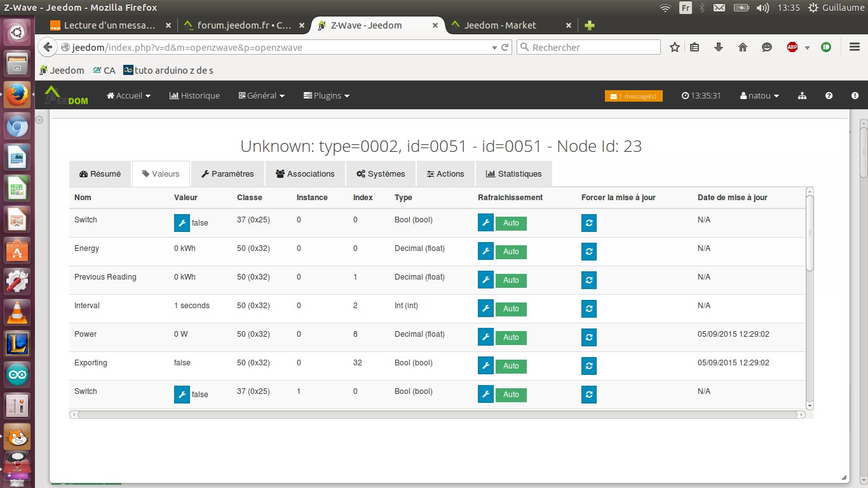868x488 pixels.
Task: Switch to the Statistiques tab
Action: (513, 173)
